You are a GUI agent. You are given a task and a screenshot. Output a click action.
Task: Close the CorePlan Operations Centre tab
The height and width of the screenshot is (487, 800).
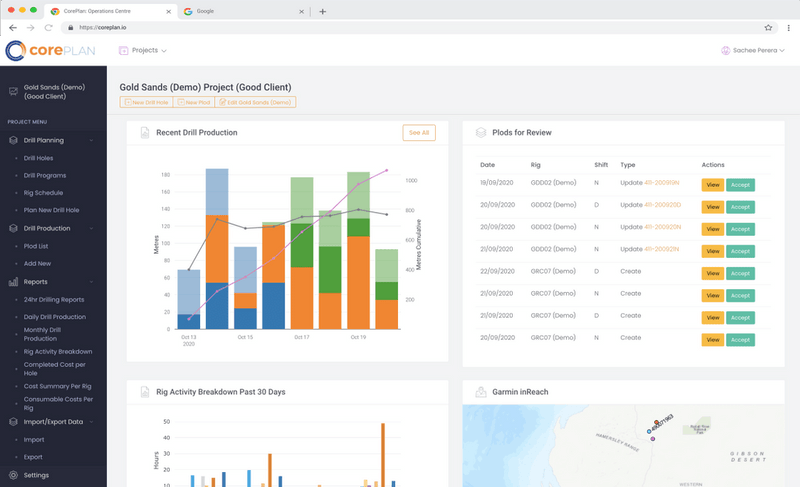pos(168,11)
